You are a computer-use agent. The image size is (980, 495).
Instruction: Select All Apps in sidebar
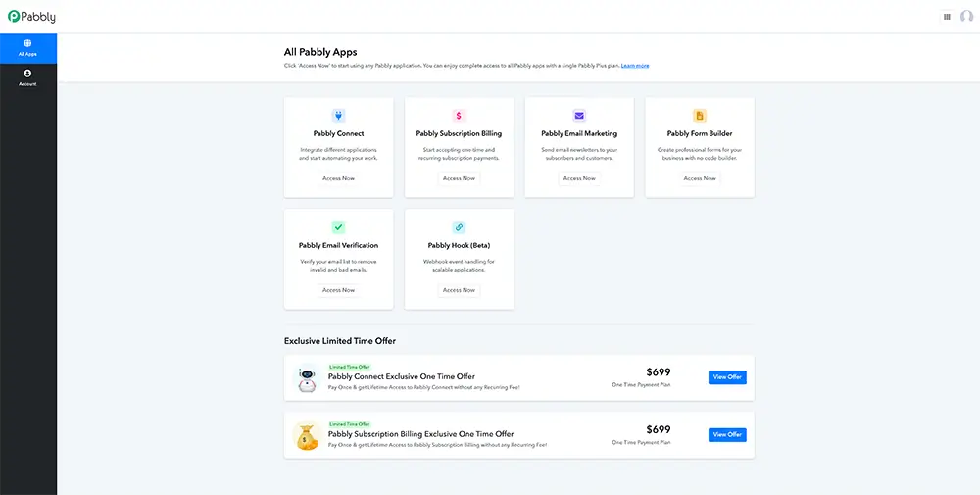click(x=28, y=48)
